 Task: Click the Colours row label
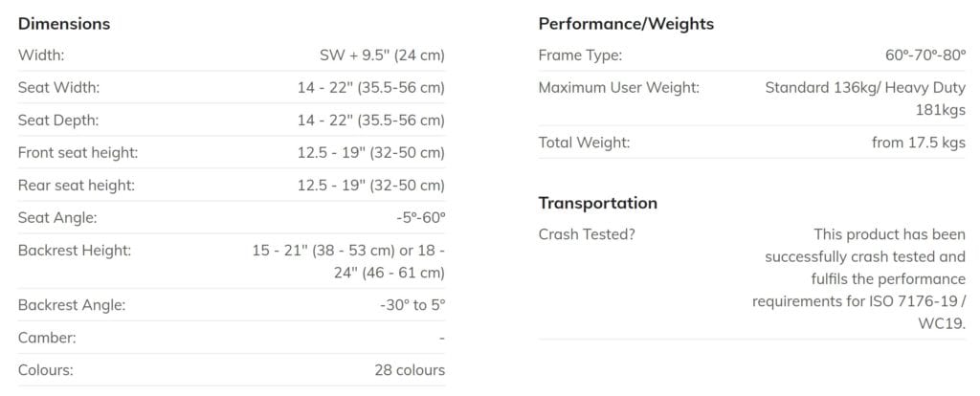pos(45,369)
